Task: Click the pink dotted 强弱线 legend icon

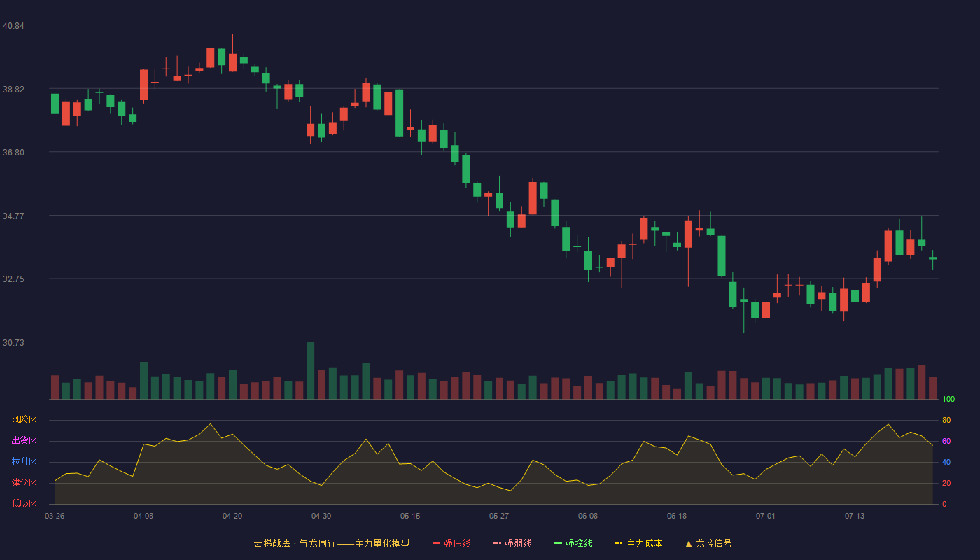Action: pos(497,543)
